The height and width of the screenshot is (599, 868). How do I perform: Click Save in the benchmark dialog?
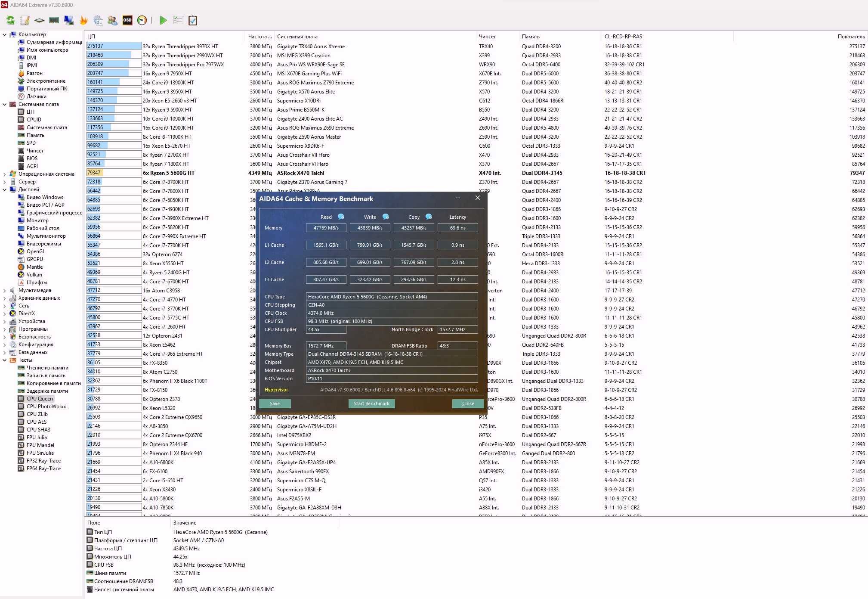(x=275, y=403)
